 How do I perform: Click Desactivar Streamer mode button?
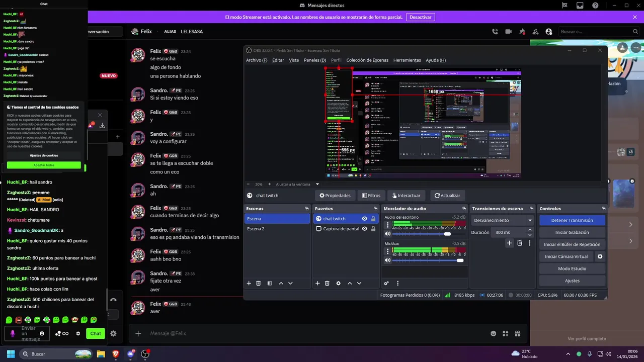click(420, 17)
